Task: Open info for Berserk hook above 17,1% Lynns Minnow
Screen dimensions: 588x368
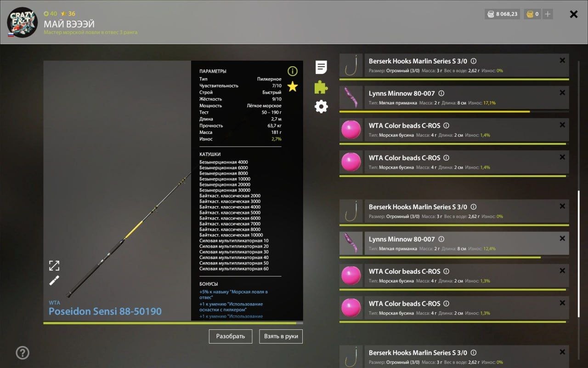Action: 474,61
